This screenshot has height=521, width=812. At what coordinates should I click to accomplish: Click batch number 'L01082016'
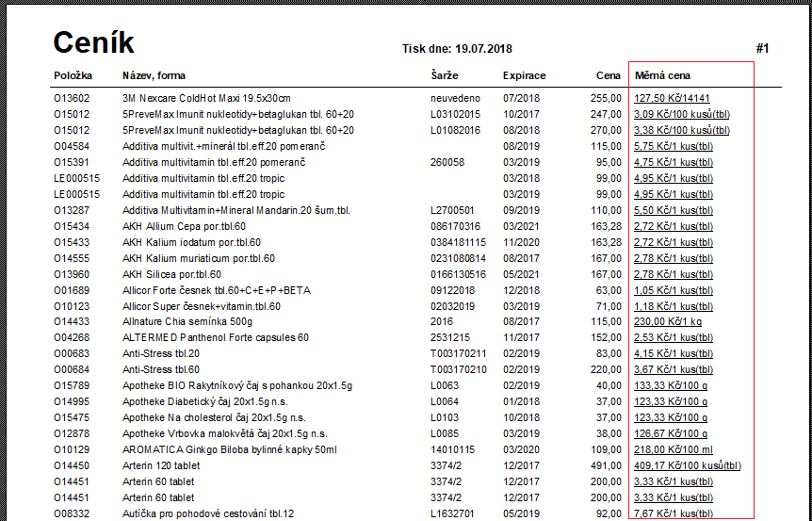[x=455, y=131]
